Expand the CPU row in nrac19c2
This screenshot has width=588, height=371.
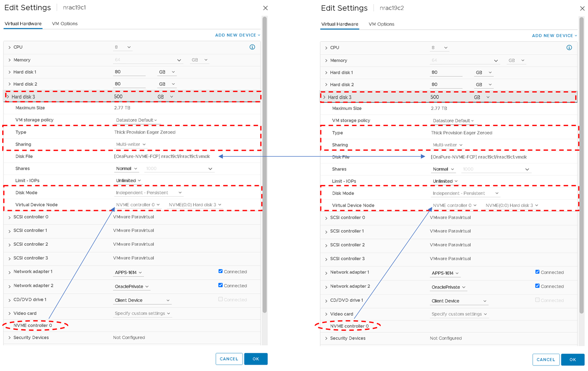point(326,48)
